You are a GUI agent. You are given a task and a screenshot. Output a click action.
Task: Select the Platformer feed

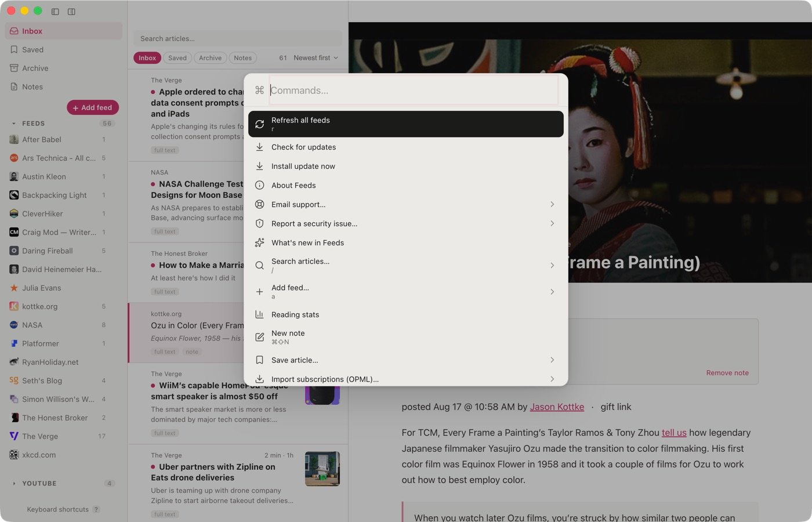click(x=64, y=344)
